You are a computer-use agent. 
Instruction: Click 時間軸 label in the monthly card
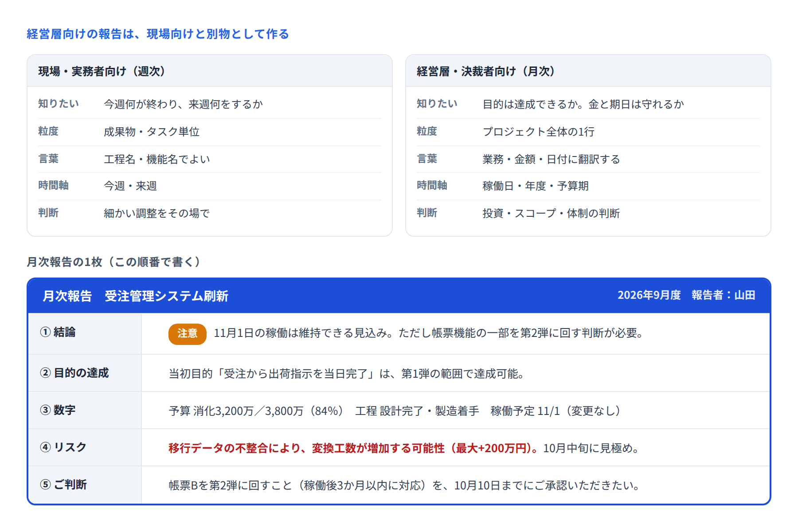point(432,185)
